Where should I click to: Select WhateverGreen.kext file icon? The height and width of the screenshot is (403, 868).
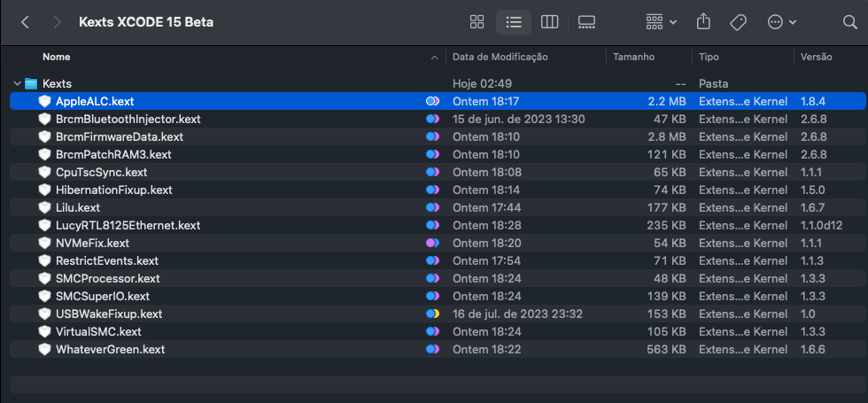click(x=45, y=349)
